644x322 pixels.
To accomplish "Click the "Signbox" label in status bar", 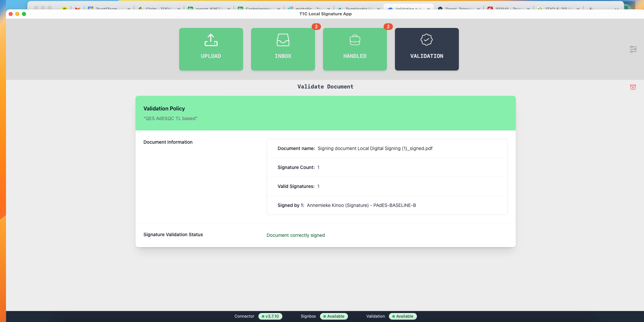I will [308, 316].
